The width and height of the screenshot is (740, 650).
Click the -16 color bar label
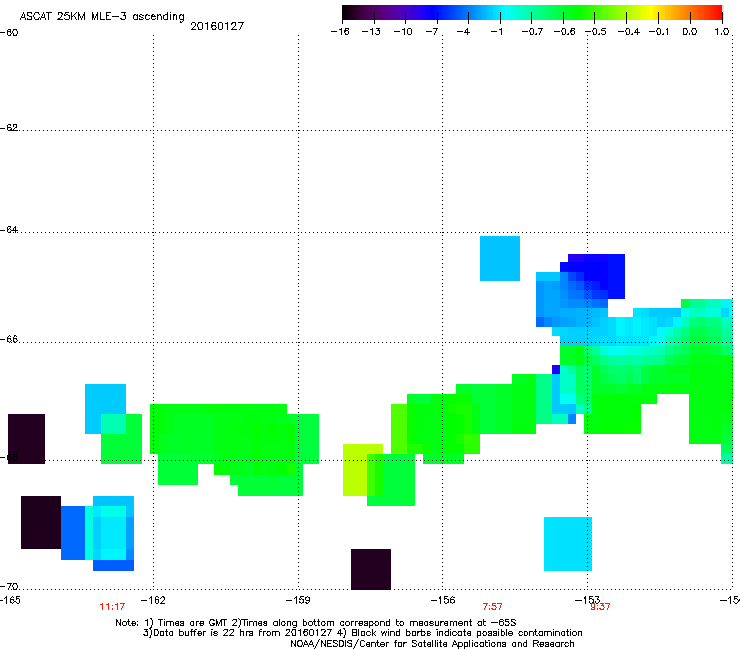340,32
